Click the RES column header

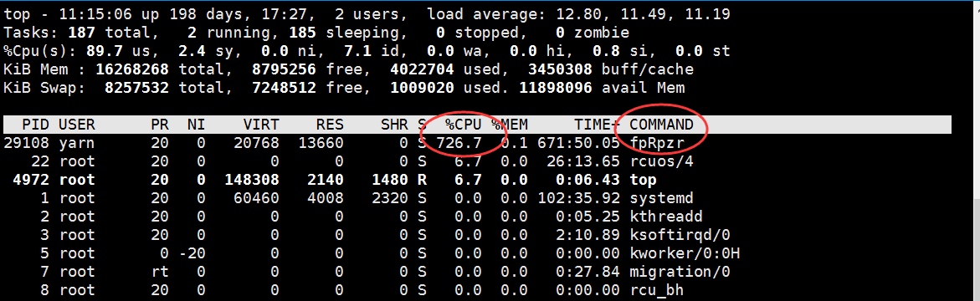[x=330, y=125]
